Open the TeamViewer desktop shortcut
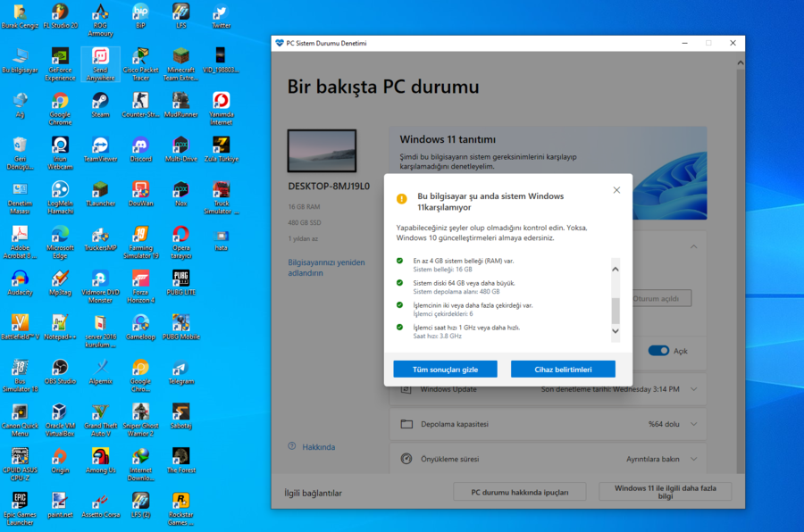804x532 pixels. [x=100, y=150]
